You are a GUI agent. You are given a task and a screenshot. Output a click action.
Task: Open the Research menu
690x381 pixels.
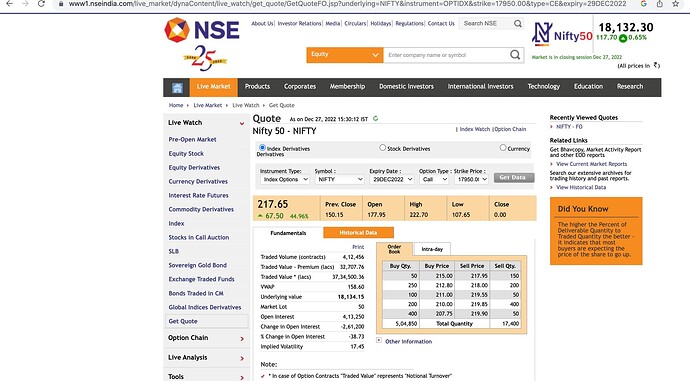[x=630, y=87]
